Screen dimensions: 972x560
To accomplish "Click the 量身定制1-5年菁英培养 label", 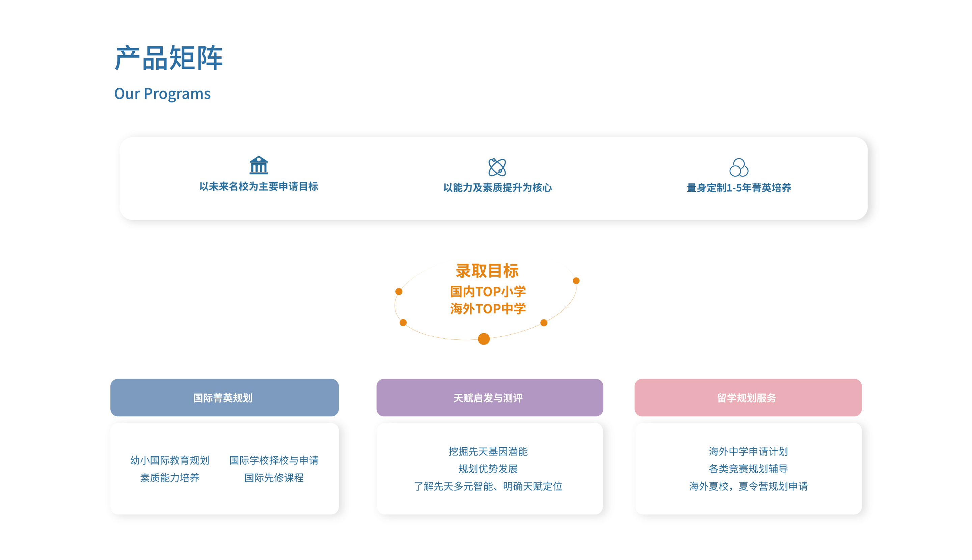I will pyautogui.click(x=738, y=188).
